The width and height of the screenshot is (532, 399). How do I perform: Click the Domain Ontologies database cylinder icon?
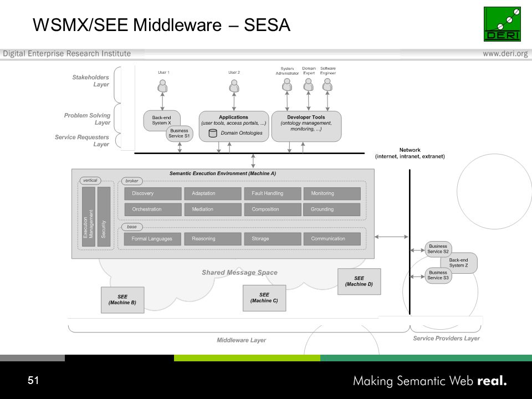click(213, 133)
